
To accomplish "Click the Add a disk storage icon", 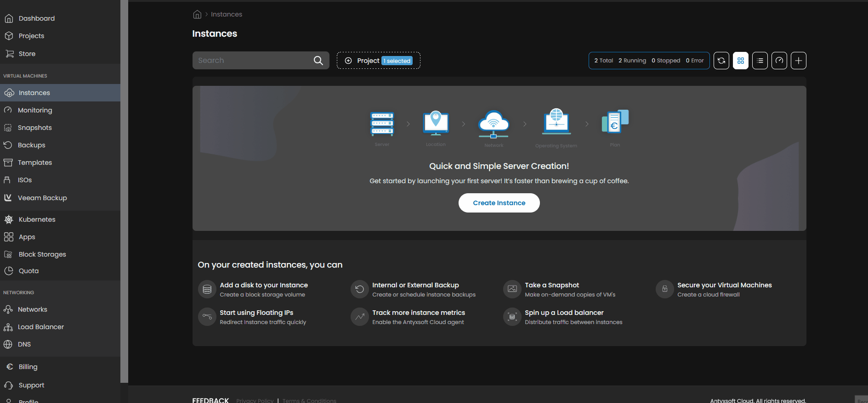I will pyautogui.click(x=207, y=290).
